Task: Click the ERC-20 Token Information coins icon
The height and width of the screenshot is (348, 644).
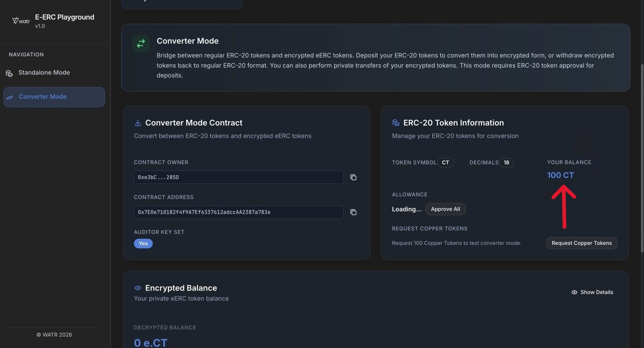Action: 396,123
